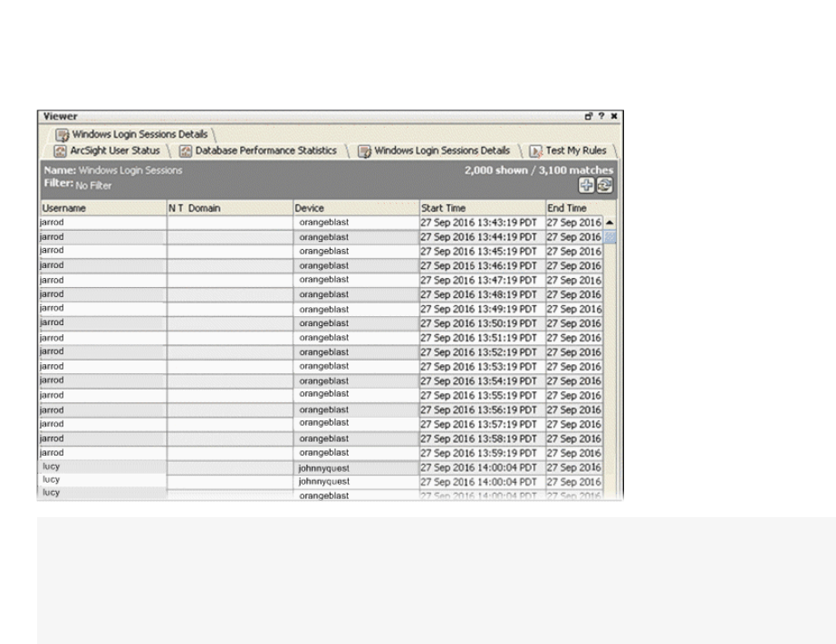This screenshot has height=644, width=836.
Task: Click End Time cell in the 13:57:19 row
Action: (574, 425)
